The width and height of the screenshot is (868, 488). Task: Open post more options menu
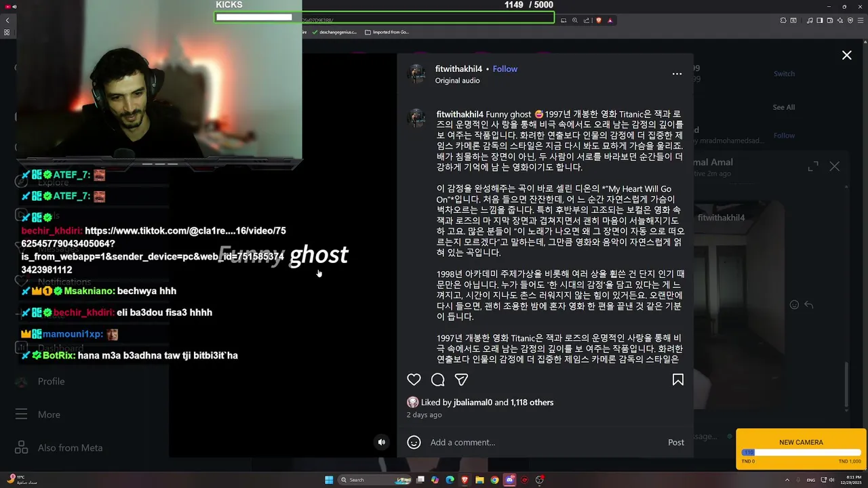point(677,74)
